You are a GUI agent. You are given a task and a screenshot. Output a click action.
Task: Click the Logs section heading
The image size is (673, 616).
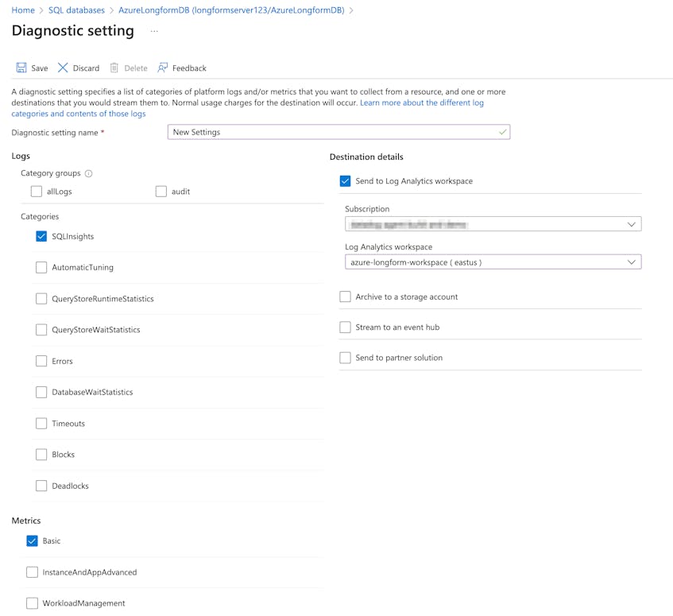[x=21, y=156]
